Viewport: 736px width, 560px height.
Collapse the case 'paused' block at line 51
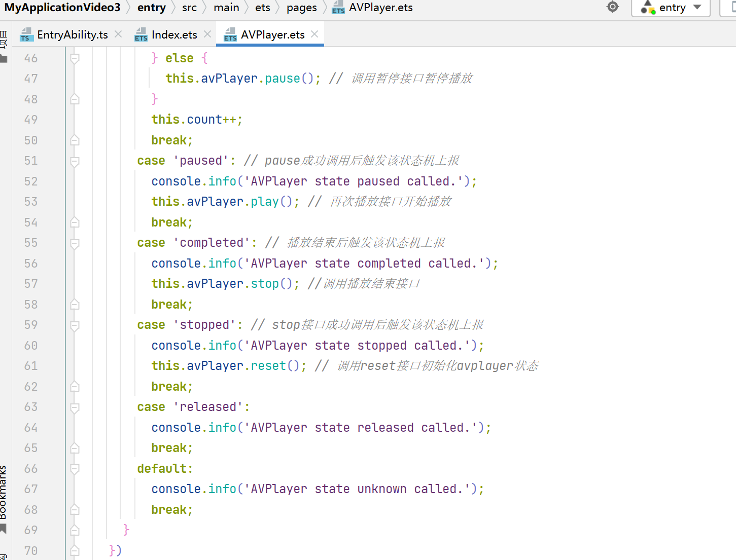tap(75, 161)
